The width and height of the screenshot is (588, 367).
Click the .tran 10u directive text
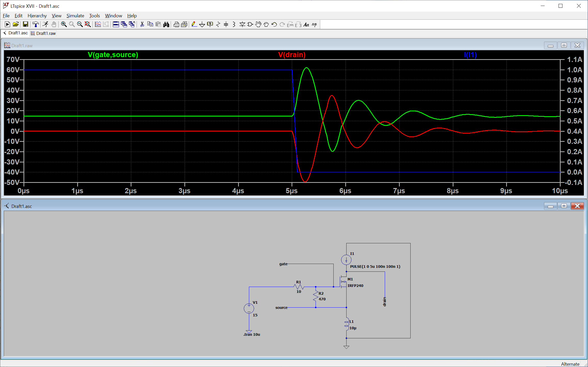tap(252, 334)
